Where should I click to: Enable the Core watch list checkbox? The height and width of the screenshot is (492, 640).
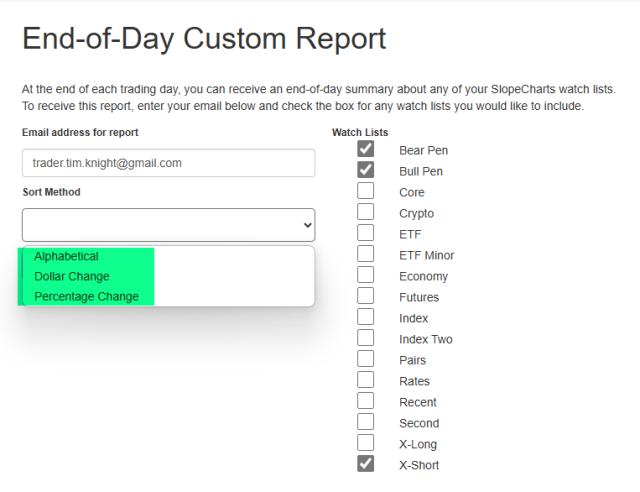pyautogui.click(x=366, y=192)
